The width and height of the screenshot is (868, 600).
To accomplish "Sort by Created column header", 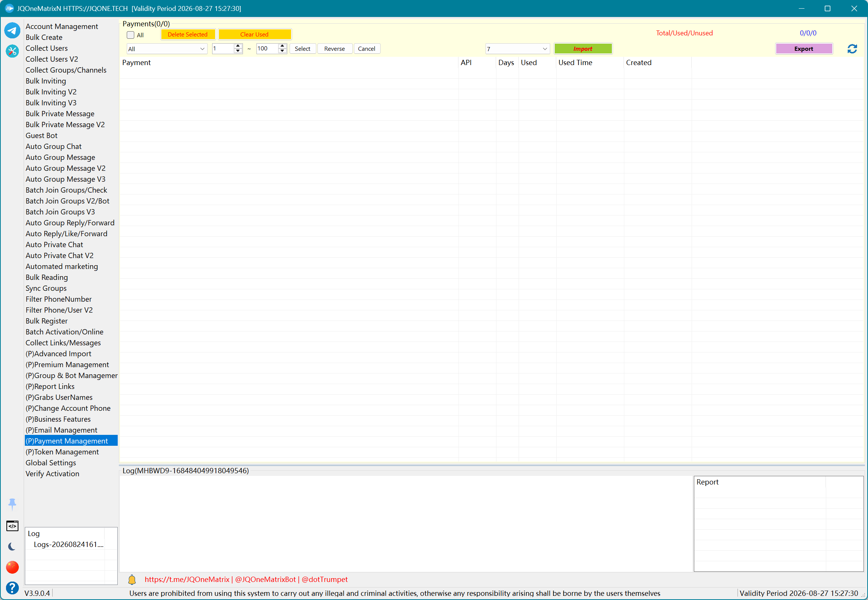I will coord(658,62).
